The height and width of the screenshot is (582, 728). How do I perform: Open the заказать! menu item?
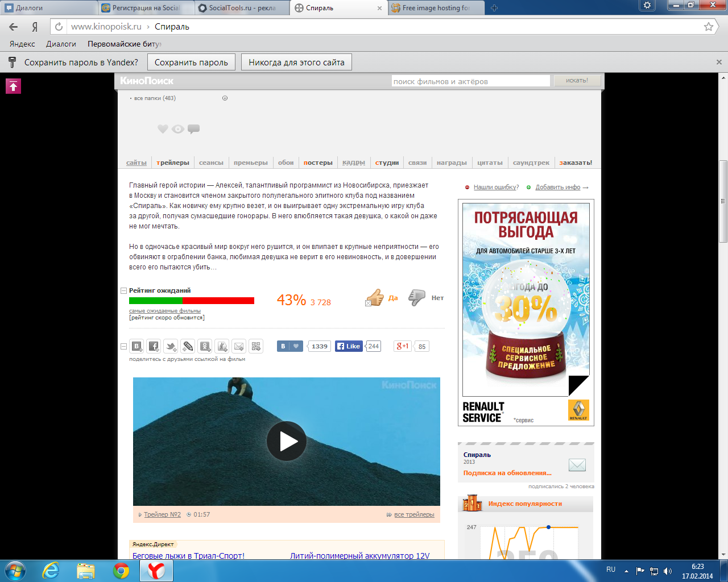[x=576, y=163]
